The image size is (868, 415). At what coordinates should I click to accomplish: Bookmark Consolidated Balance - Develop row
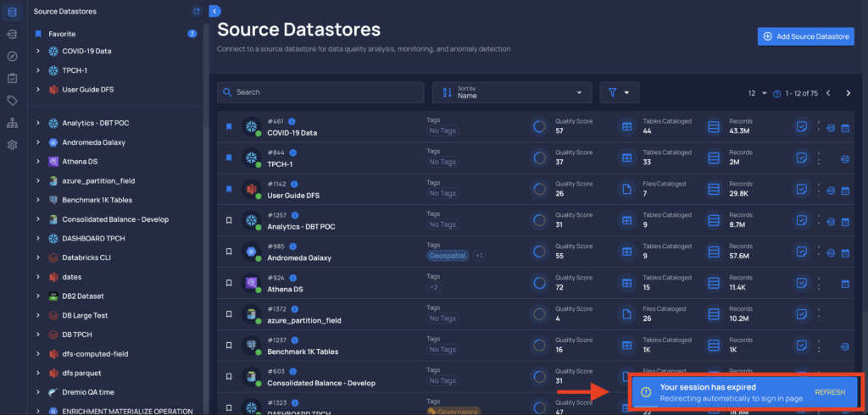coord(229,377)
